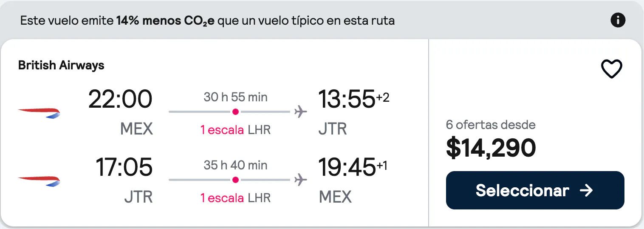
Task: Click the 22:00 departure time
Action: (120, 99)
